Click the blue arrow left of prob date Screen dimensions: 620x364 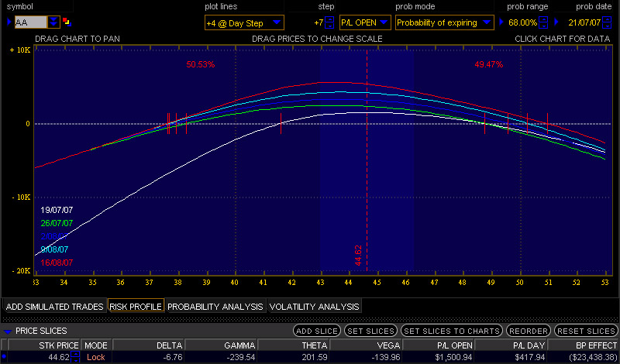(x=556, y=22)
